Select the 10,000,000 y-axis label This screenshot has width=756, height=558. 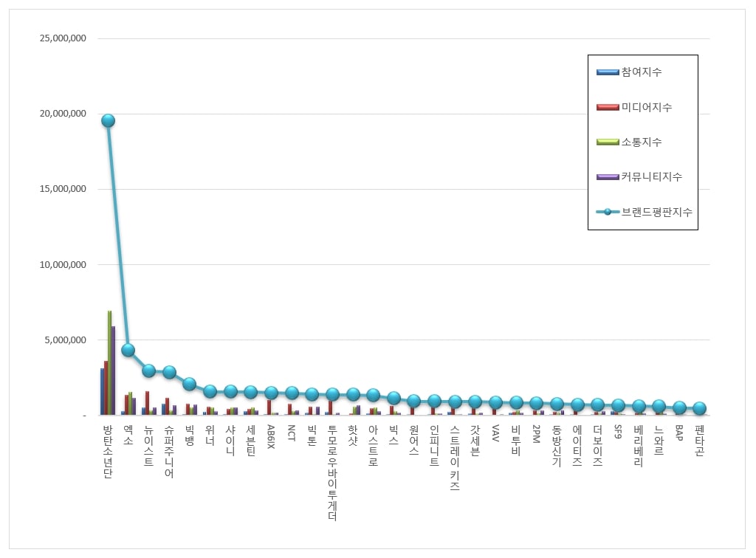(63, 265)
